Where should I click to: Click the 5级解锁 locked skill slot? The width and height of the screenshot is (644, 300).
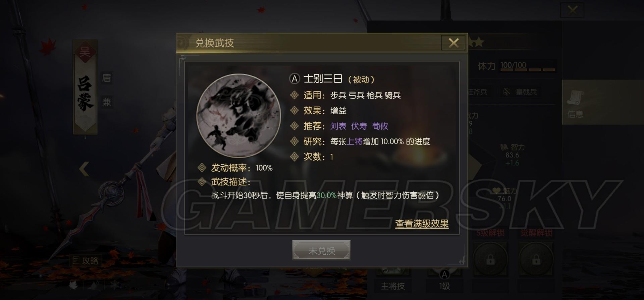coord(490,259)
